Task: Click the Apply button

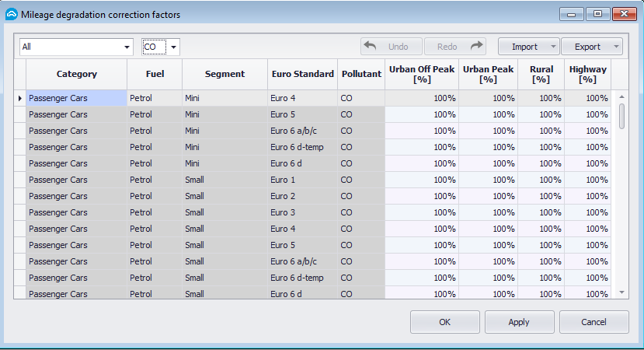Action: pyautogui.click(x=519, y=322)
